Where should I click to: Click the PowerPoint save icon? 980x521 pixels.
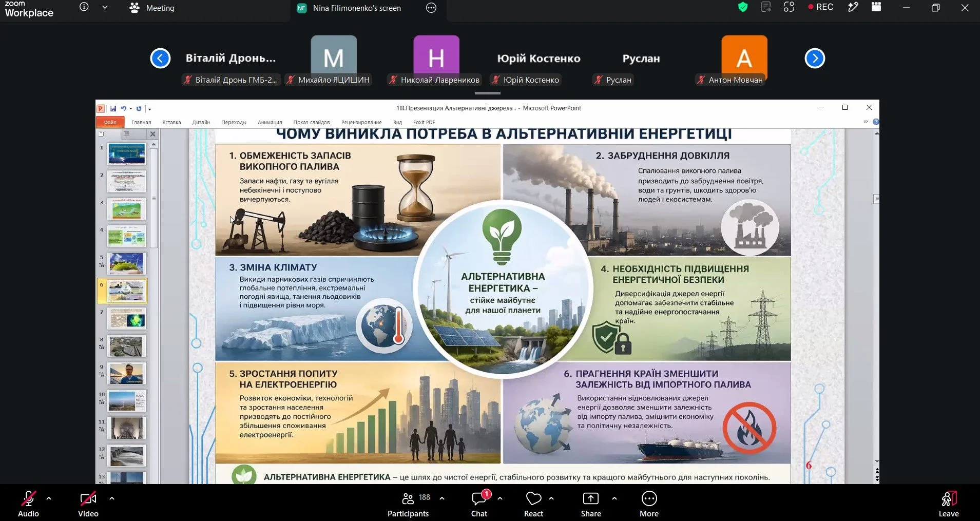click(x=113, y=108)
